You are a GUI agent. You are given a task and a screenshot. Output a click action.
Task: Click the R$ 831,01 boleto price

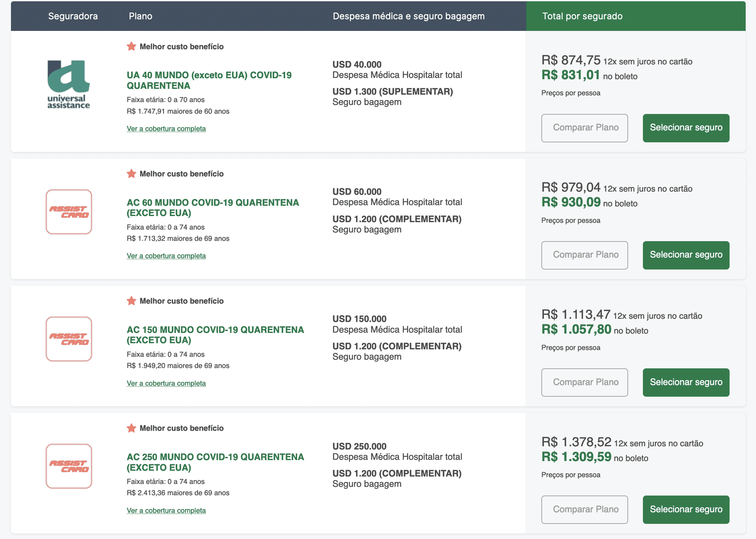coord(570,75)
